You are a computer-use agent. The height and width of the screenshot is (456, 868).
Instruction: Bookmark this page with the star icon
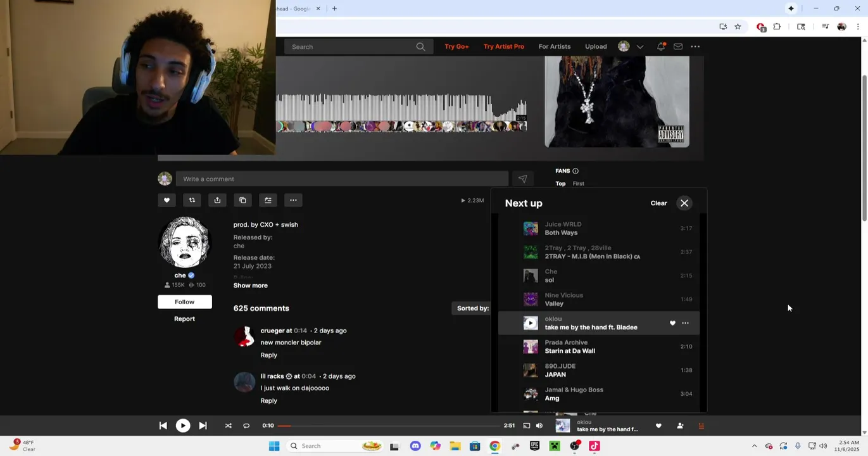coord(738,27)
